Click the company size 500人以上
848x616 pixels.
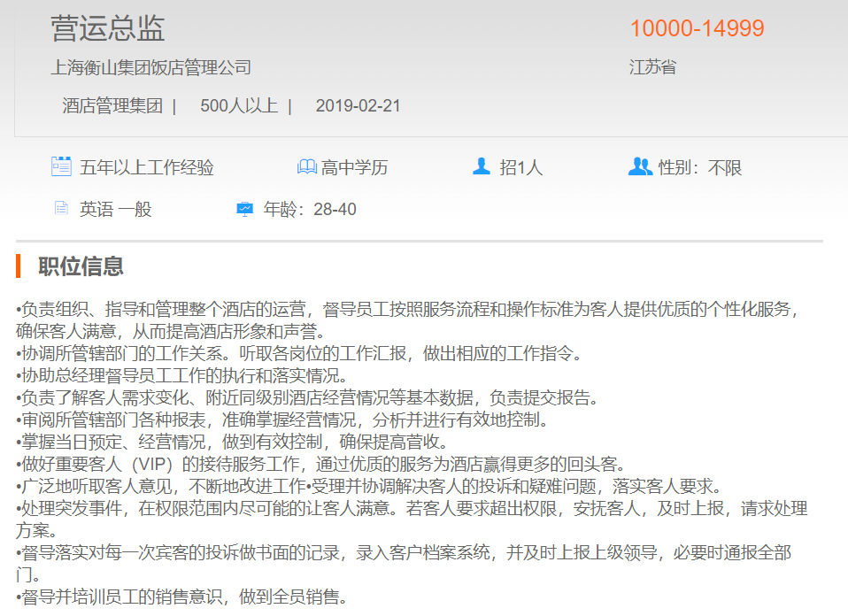coord(239,106)
